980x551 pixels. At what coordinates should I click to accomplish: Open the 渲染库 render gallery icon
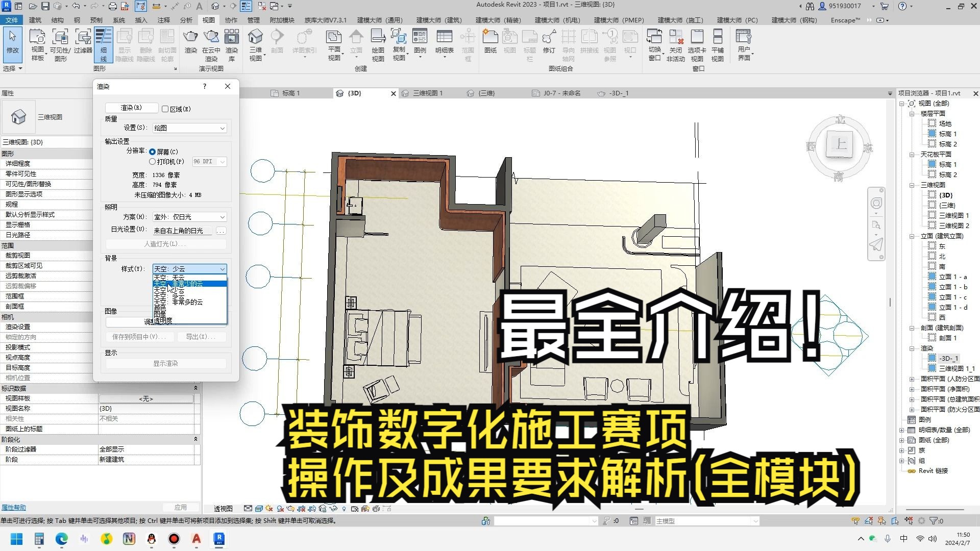pos(232,45)
